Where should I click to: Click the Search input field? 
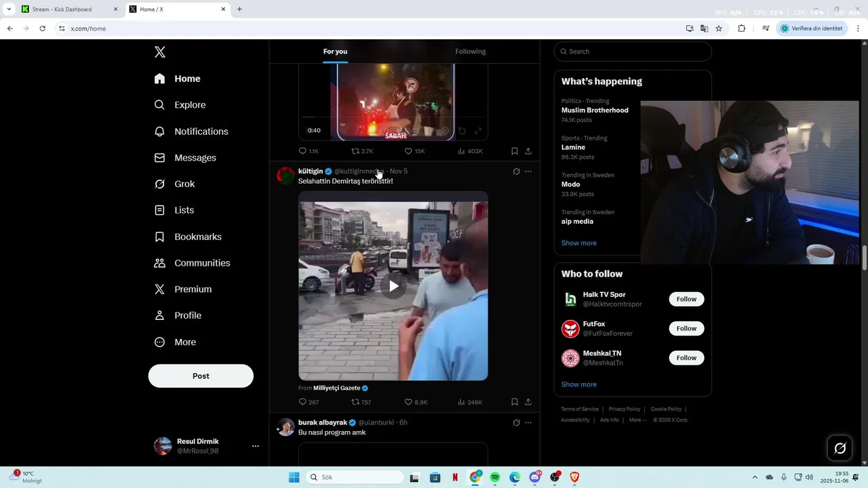coord(633,52)
